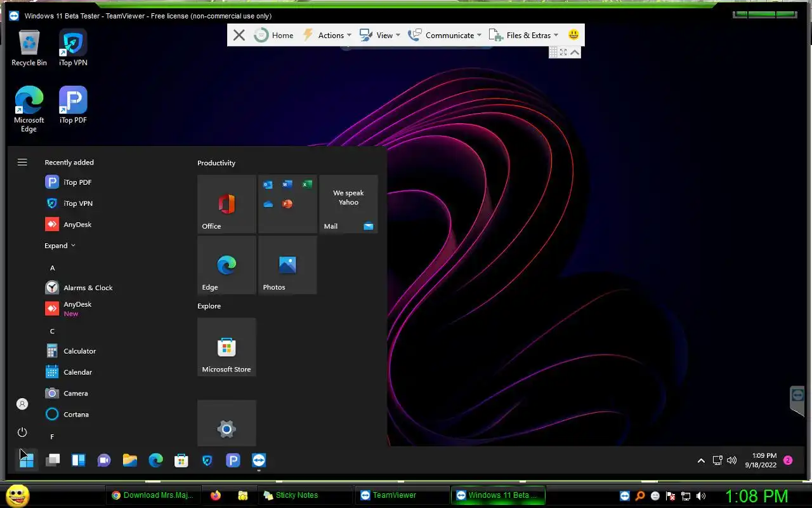This screenshot has height=508, width=812.
Task: Switch to TeamViewer host taskbar item
Action: (x=402, y=495)
